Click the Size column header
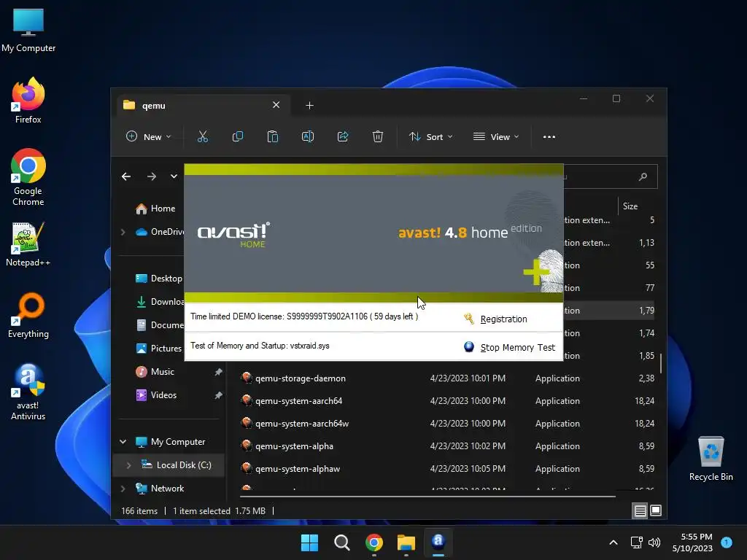The height and width of the screenshot is (560, 747). tap(630, 206)
